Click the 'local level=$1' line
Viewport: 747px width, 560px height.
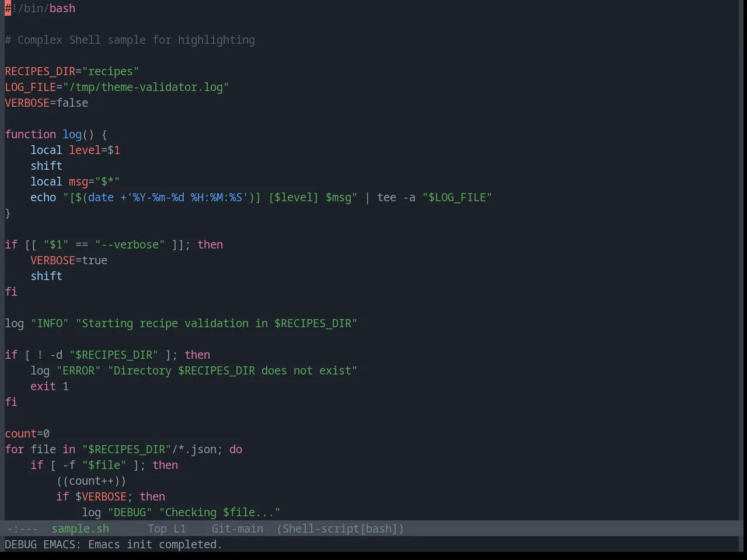click(75, 150)
